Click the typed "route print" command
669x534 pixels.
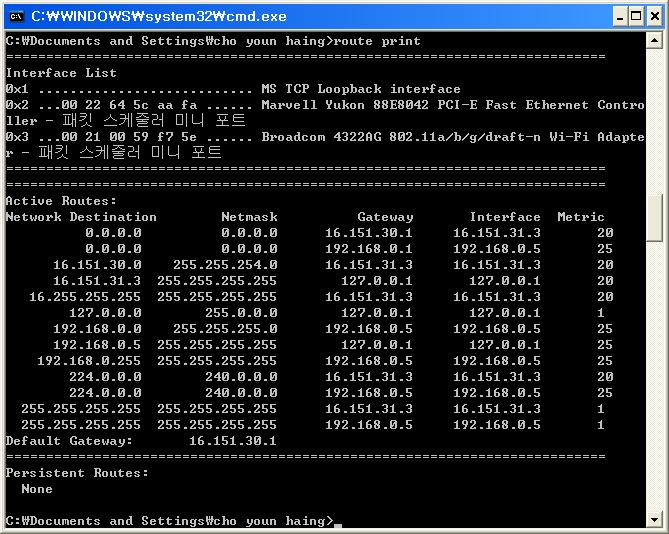[x=380, y=41]
